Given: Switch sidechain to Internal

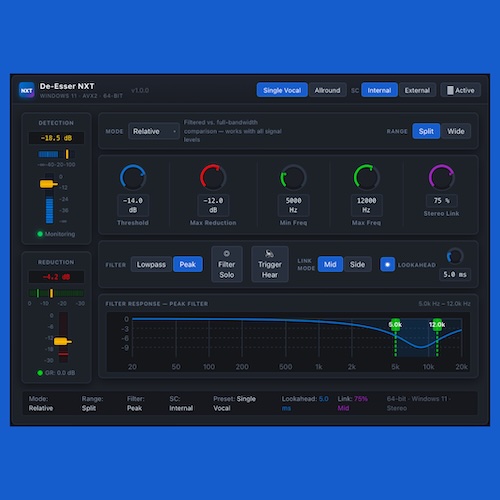Looking at the screenshot, I should [379, 90].
